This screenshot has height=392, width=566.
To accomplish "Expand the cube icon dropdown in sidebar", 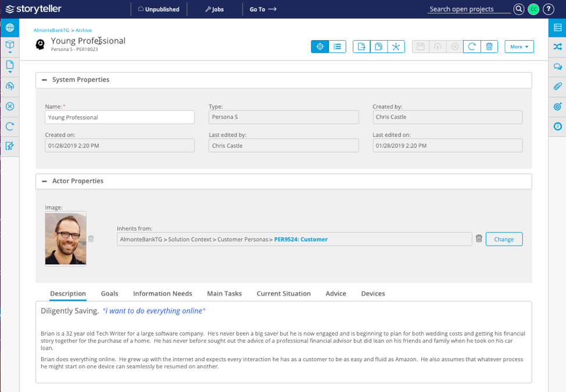I will (9, 46).
